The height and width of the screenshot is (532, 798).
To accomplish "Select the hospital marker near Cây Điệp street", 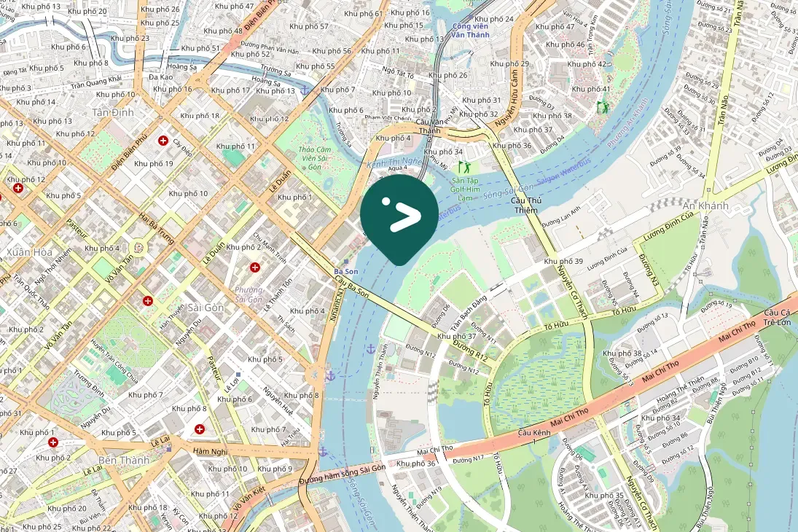I will click(x=163, y=141).
